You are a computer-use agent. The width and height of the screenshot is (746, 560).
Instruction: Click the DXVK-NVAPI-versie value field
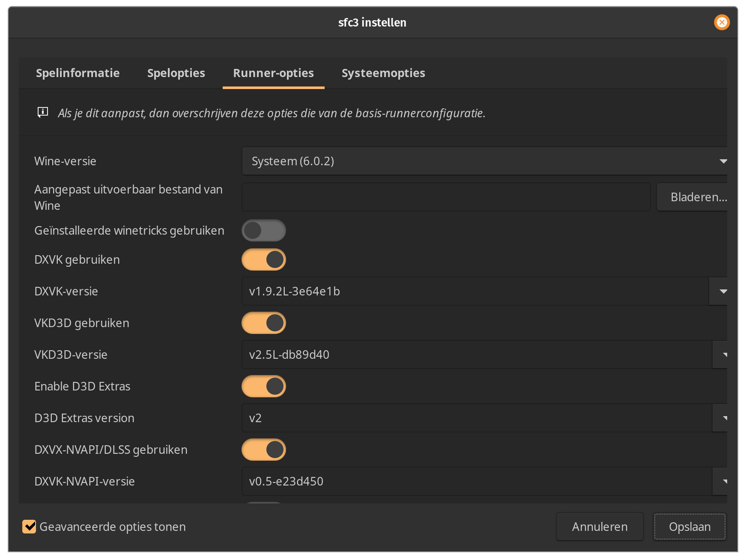(477, 481)
